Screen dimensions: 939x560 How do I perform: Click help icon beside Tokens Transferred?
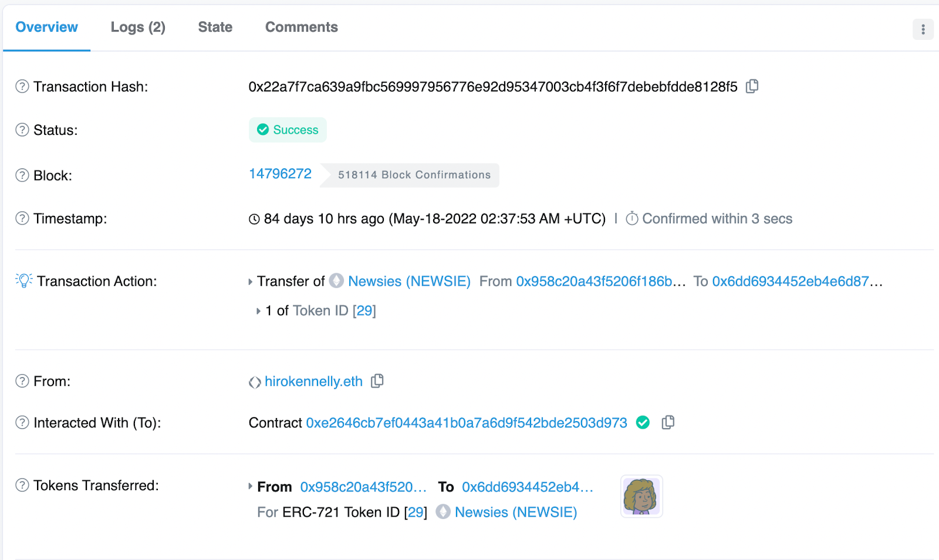[x=22, y=485]
